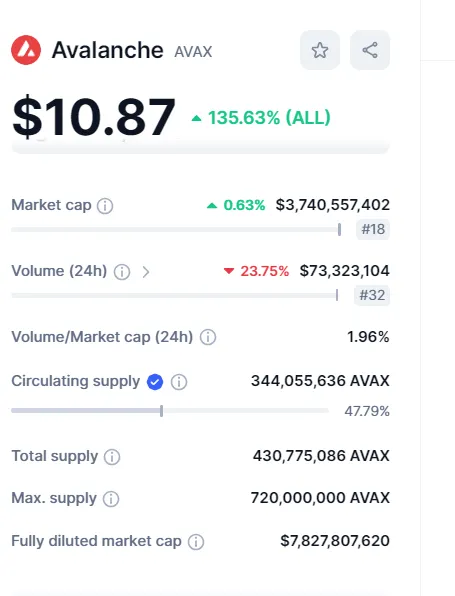Click the AVAX ticker label

pos(193,52)
